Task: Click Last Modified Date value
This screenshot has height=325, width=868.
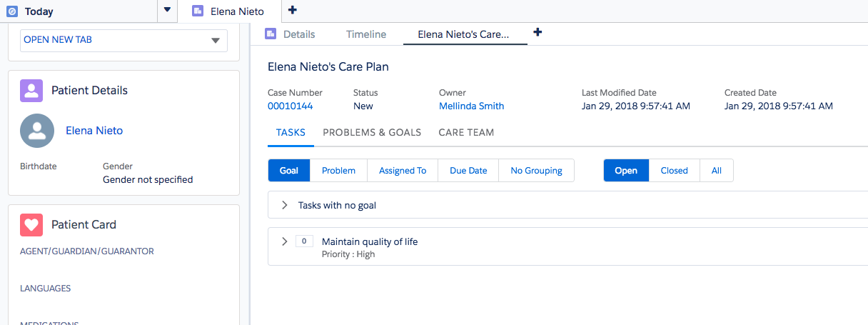Action: click(x=636, y=106)
